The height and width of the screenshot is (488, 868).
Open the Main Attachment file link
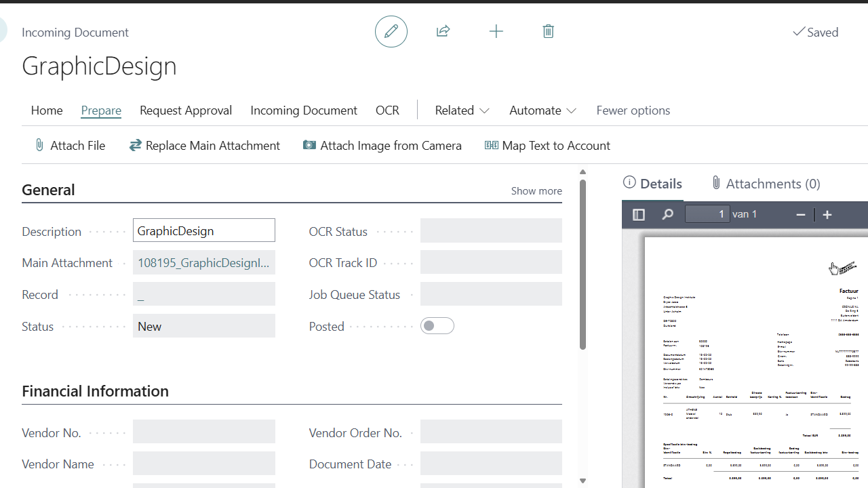pyautogui.click(x=204, y=262)
